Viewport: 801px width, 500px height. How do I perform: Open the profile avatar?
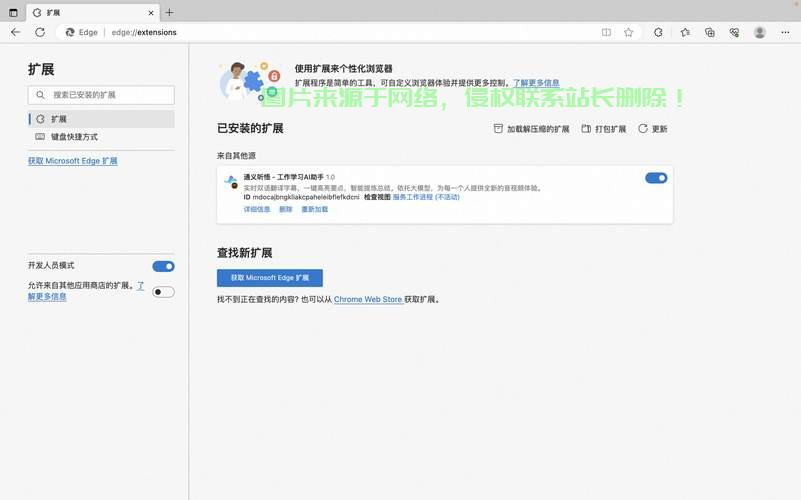point(760,32)
